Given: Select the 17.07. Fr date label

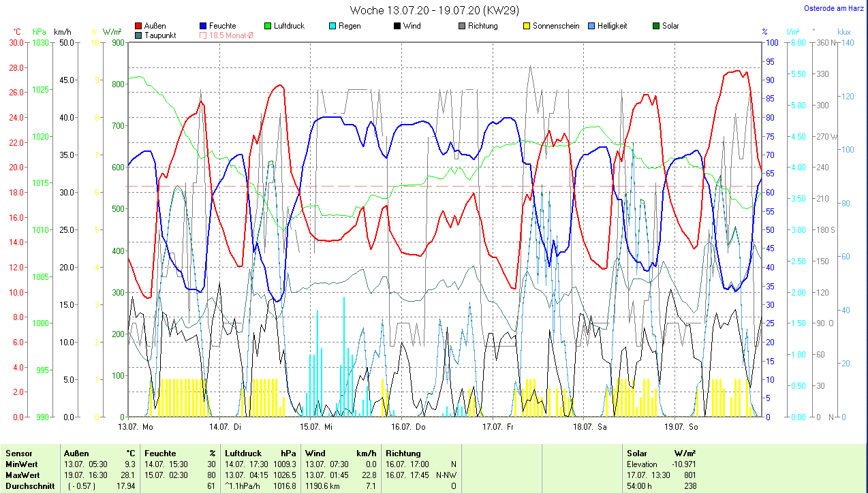Looking at the screenshot, I should [498, 427].
